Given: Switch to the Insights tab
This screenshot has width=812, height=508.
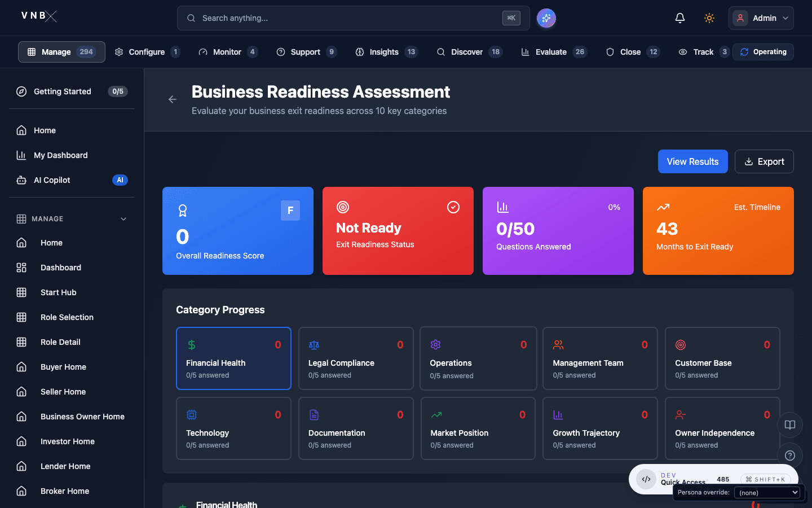Looking at the screenshot, I should (384, 52).
